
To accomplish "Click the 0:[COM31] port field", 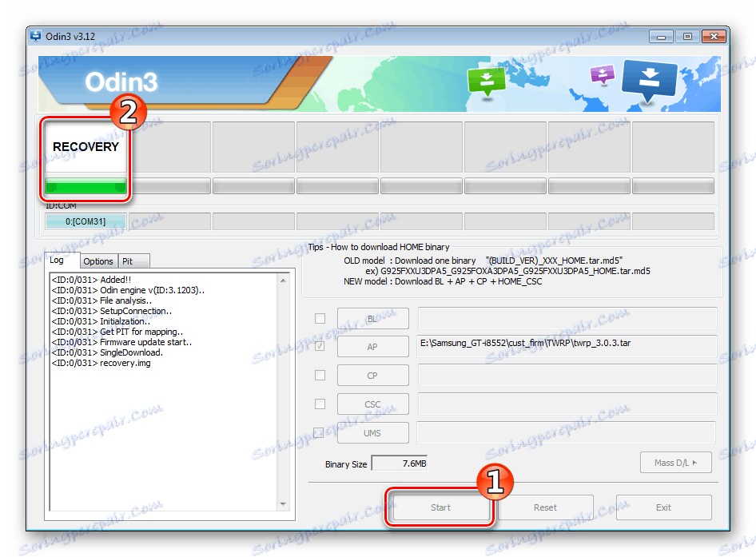I will point(86,221).
